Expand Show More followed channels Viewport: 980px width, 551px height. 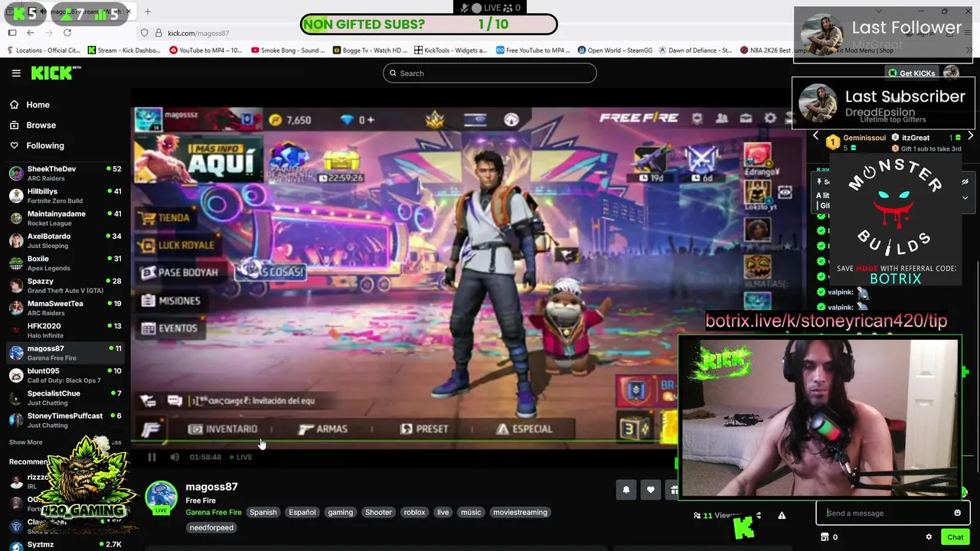click(26, 442)
